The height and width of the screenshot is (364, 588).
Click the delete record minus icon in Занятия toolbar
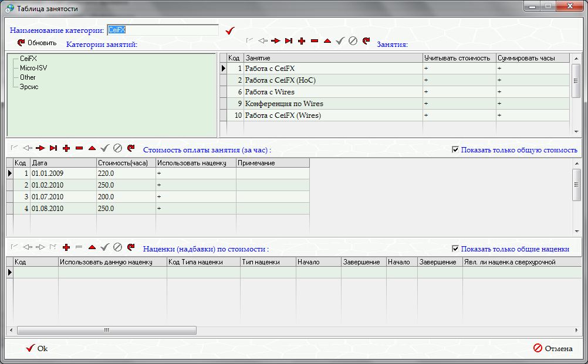[315, 41]
